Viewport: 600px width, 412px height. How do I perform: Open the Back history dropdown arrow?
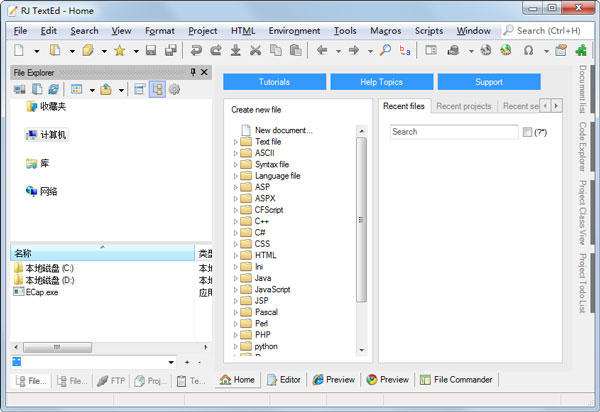click(339, 51)
